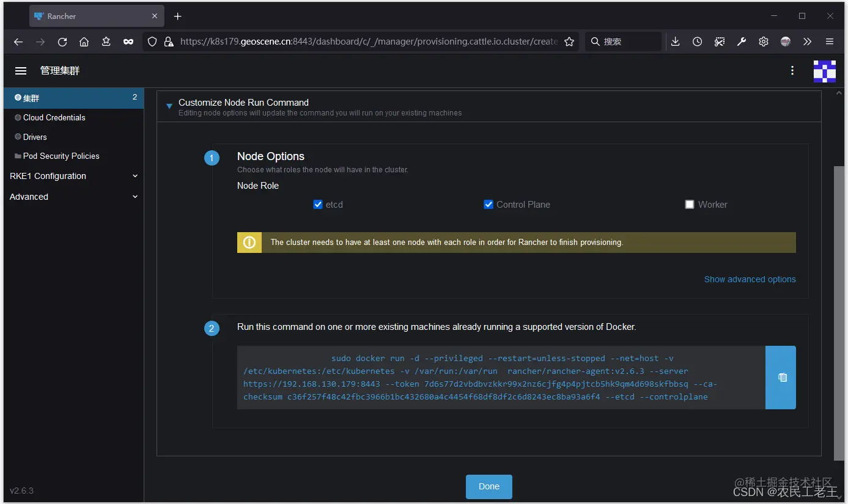Expand the RKE1 Configuration group
Viewport: 848px width, 504px height.
coord(74,176)
